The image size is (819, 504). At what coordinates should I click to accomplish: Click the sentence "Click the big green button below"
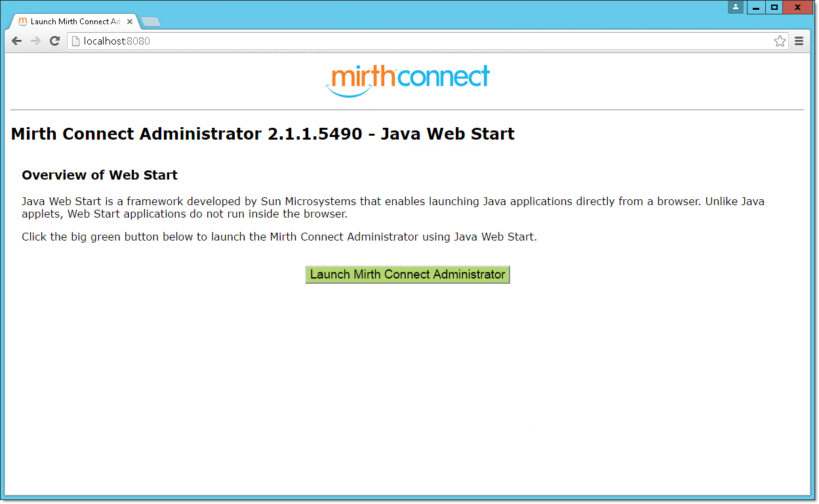click(279, 237)
